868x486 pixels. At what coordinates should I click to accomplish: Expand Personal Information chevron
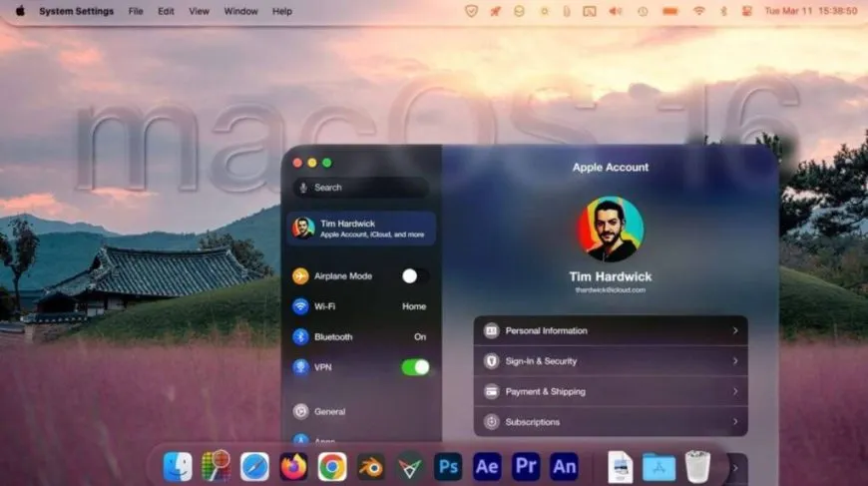coord(735,330)
